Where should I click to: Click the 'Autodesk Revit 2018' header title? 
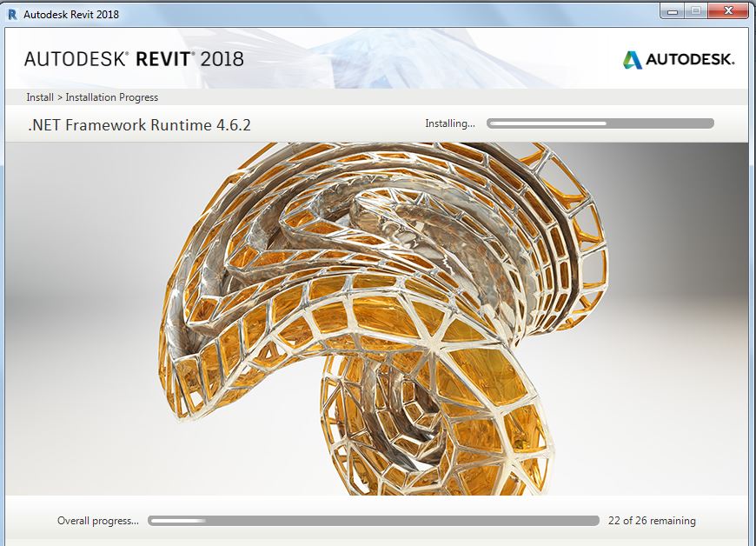(x=134, y=59)
